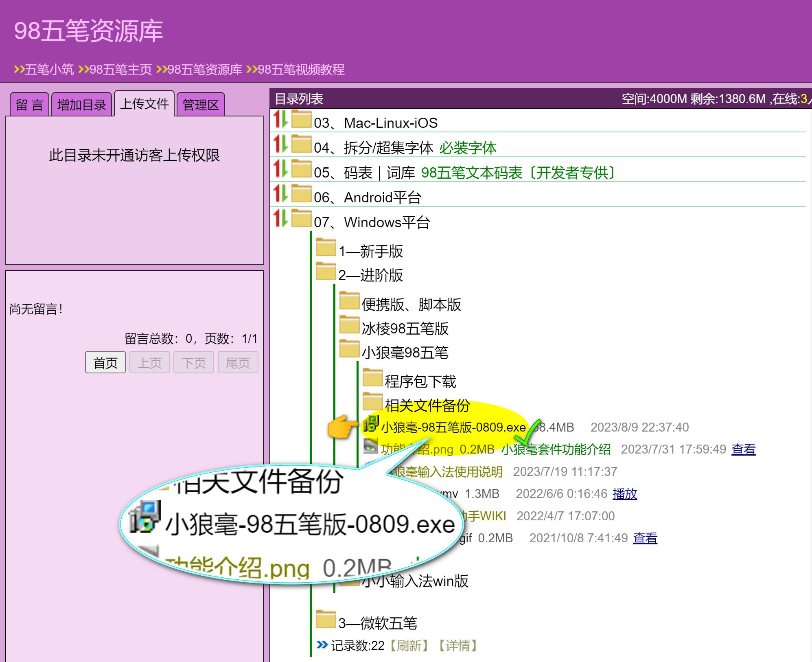Click the 【刷新】 link under record count
The height and width of the screenshot is (662, 812).
[409, 646]
